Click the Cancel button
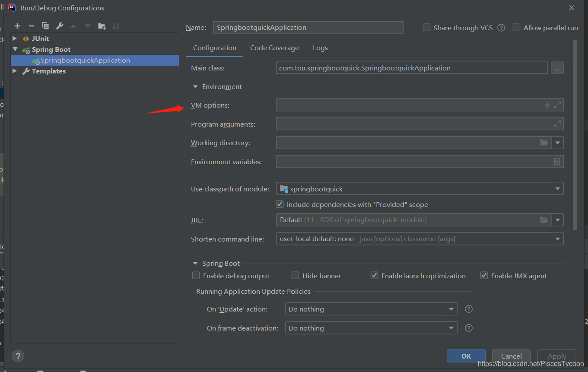588x372 pixels. [x=512, y=356]
